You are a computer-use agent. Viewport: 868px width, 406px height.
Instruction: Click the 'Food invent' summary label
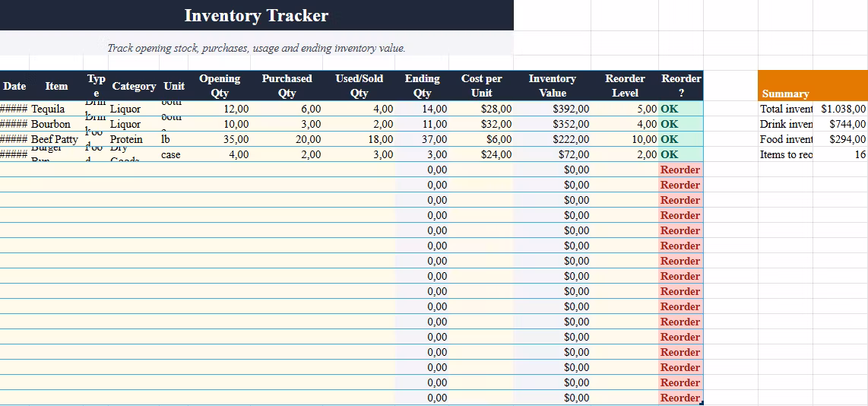click(x=785, y=139)
